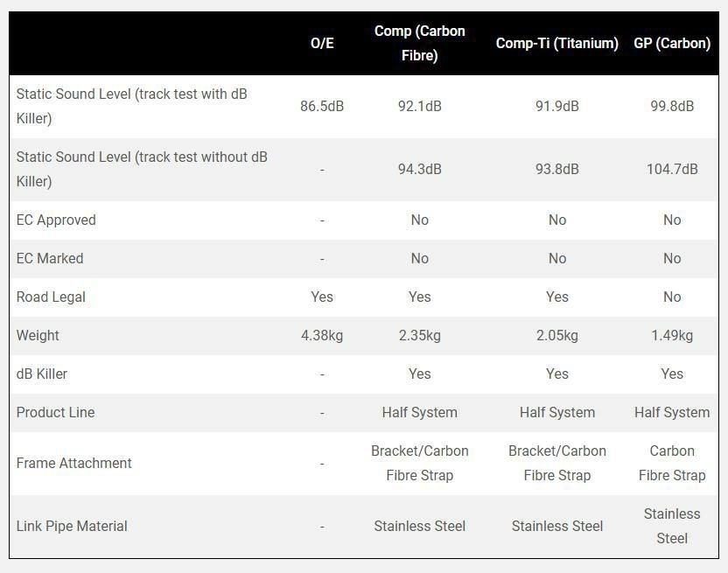Select Comp-Ti 'Half System' cell
The image size is (728, 573).
click(556, 412)
